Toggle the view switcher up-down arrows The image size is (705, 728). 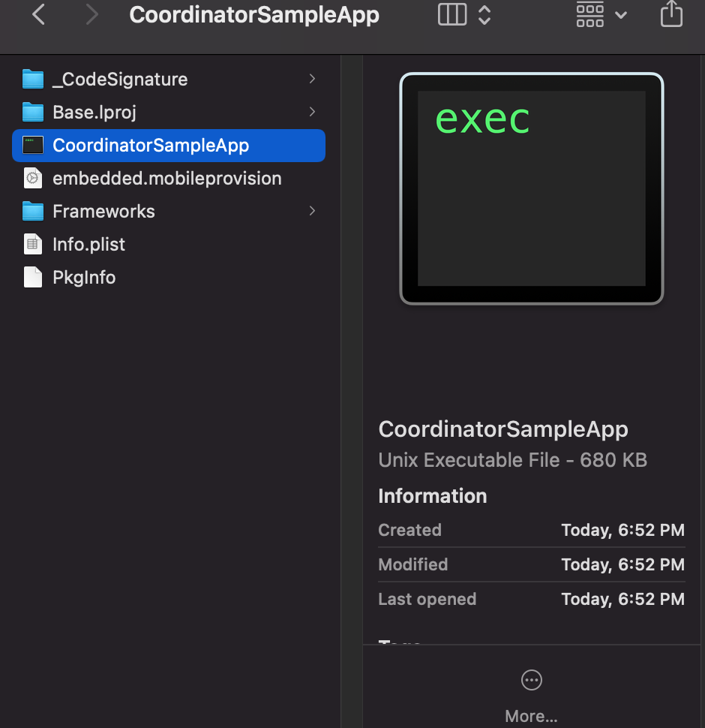484,14
